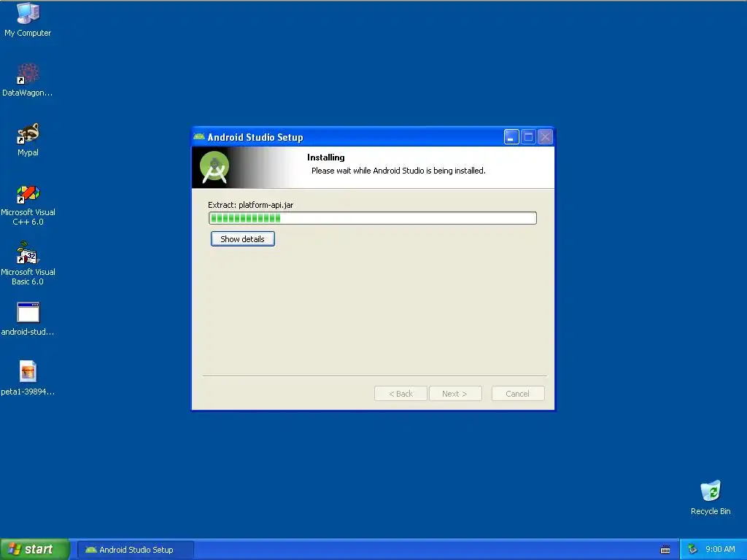
Task: Click the Android Studio Setup title bar text
Action: 255,138
